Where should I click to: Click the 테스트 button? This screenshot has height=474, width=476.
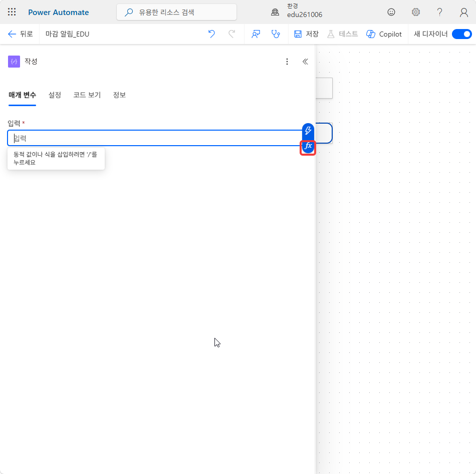[x=342, y=34]
